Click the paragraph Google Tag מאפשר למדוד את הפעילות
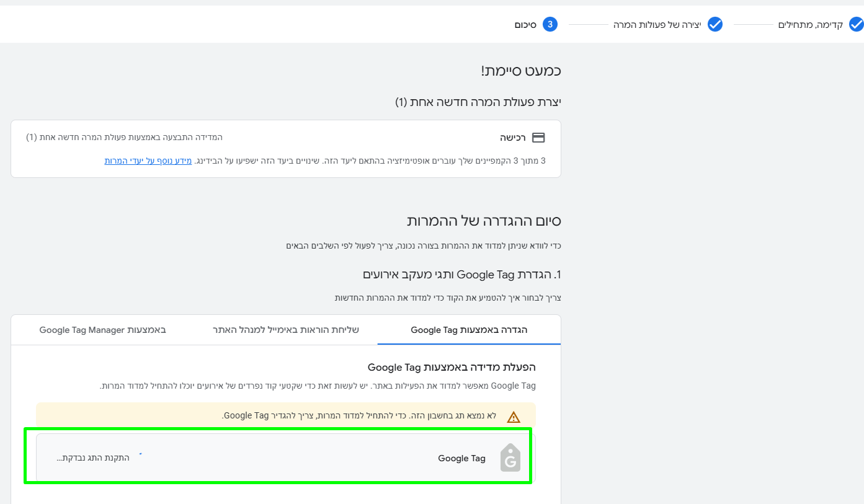This screenshot has width=864, height=504. coord(318,386)
